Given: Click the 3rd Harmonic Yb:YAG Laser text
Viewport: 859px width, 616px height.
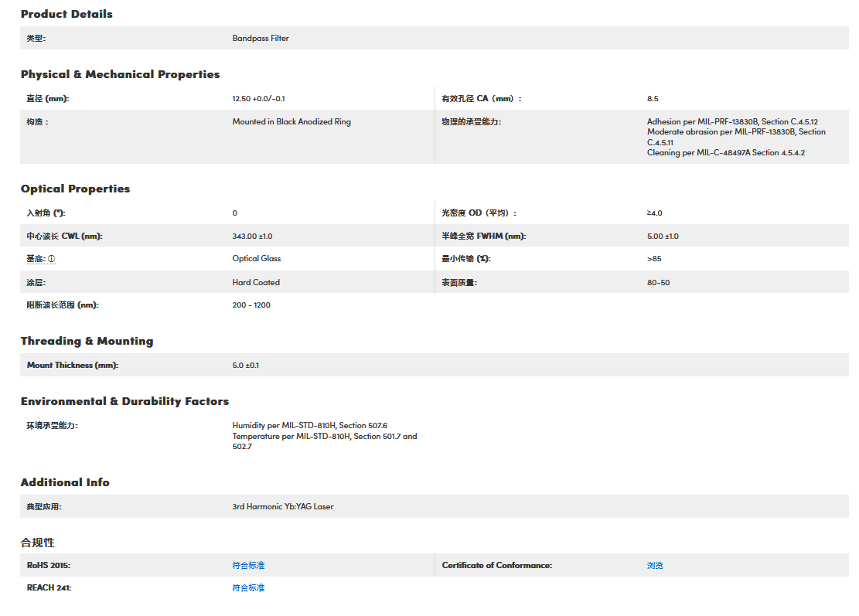Looking at the screenshot, I should coord(283,507).
